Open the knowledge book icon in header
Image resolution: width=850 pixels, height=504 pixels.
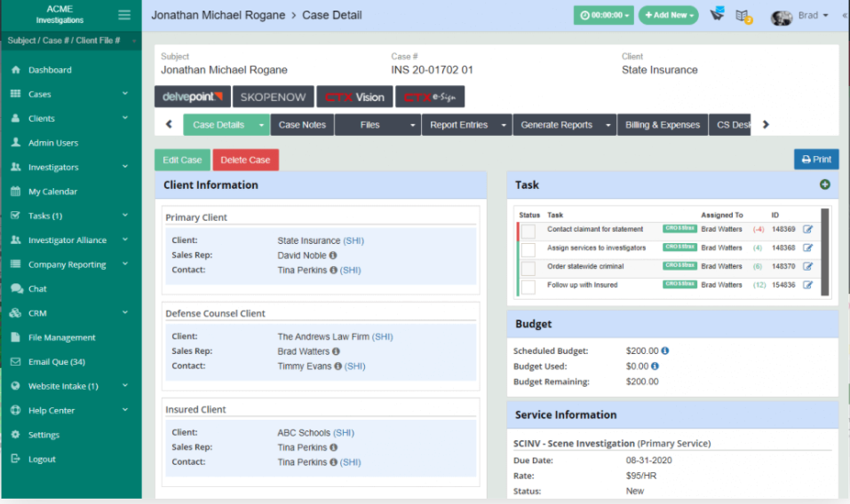[743, 16]
